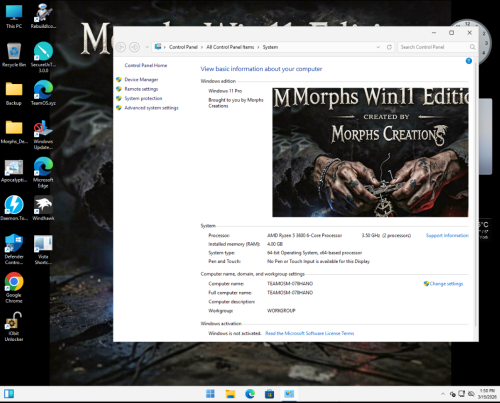Open the Advanced system settings link

click(151, 108)
